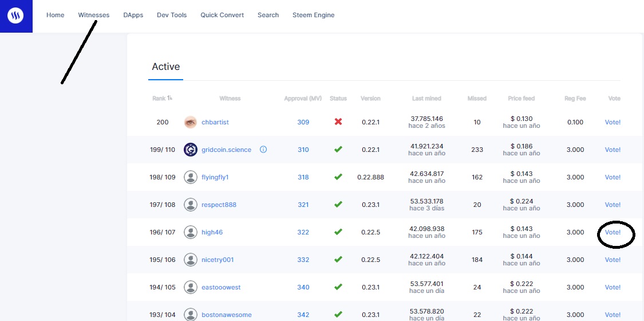The width and height of the screenshot is (644, 321).
Task: Click approval value 309 for chbartist
Action: (303, 122)
